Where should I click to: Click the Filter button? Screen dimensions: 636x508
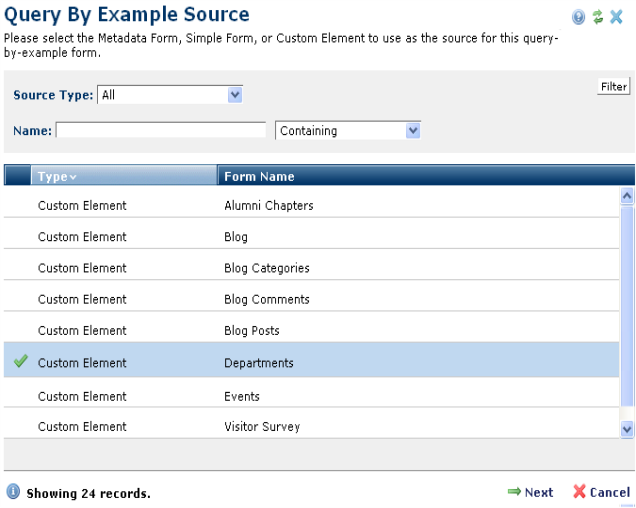tap(613, 87)
